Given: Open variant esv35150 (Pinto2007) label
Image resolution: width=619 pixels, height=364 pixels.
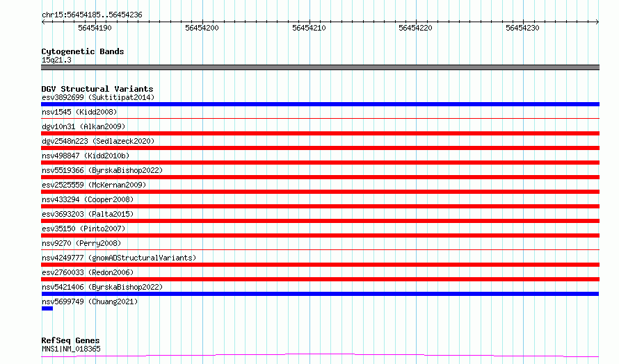Looking at the screenshot, I should tap(83, 229).
